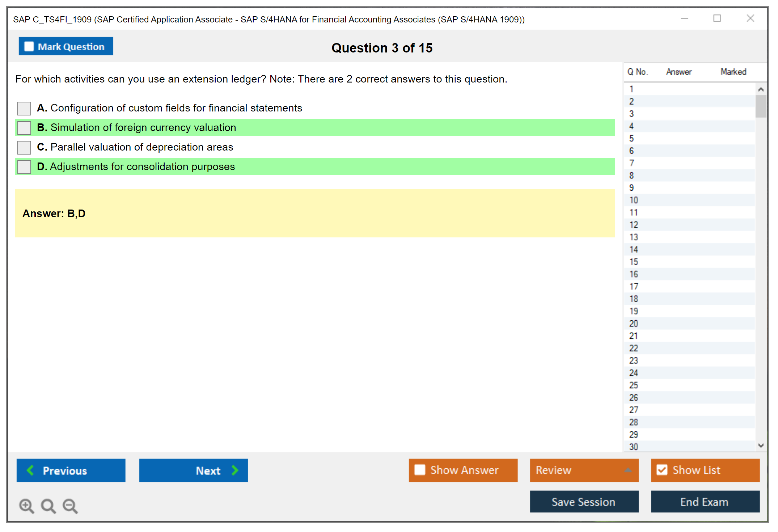Click the zoom in magnifier icon
Viewport: 778px width, 532px height.
(x=26, y=506)
